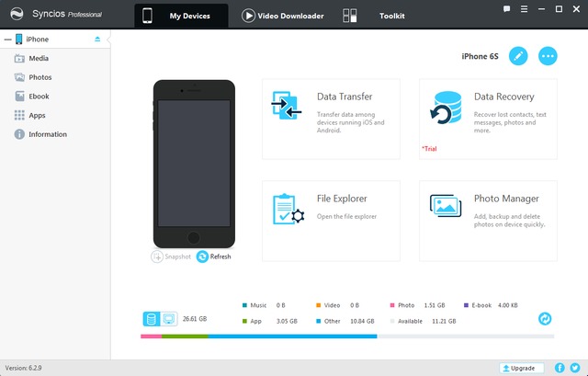
Task: Open the three-dots more options button
Action: click(x=548, y=56)
